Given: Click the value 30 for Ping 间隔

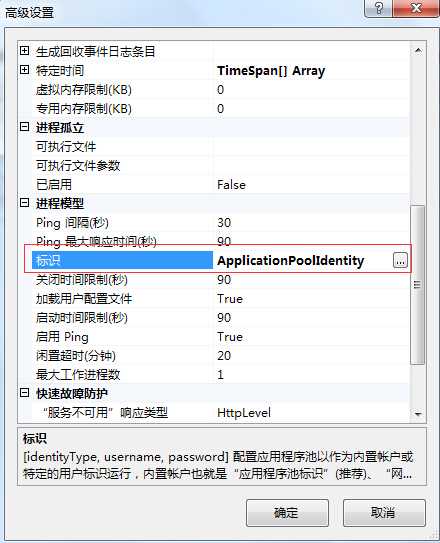Looking at the screenshot, I should (224, 223).
